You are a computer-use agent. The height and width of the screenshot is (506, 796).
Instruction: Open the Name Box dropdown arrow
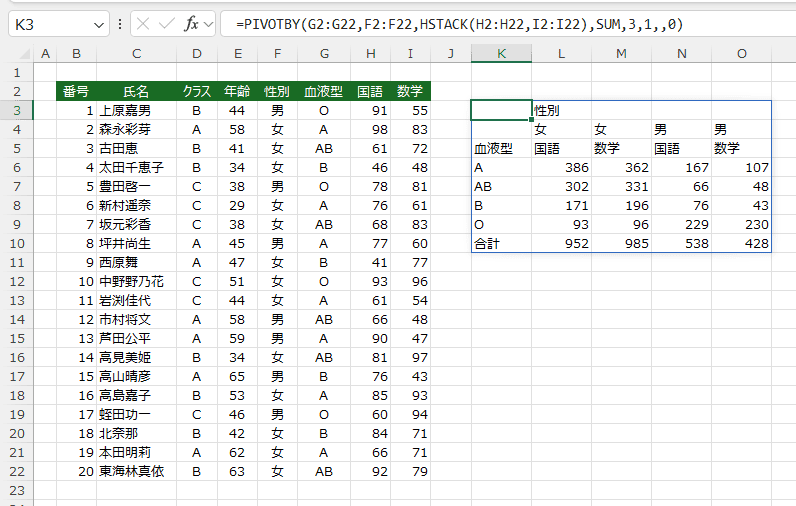click(x=99, y=24)
